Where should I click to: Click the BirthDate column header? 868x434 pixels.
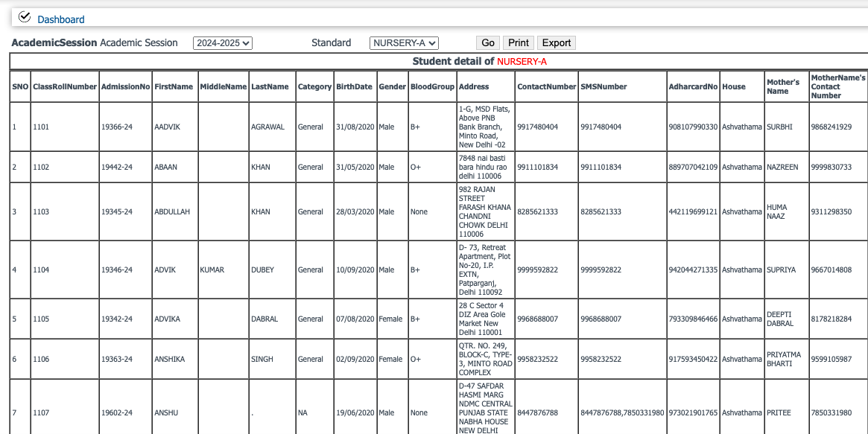click(x=355, y=87)
